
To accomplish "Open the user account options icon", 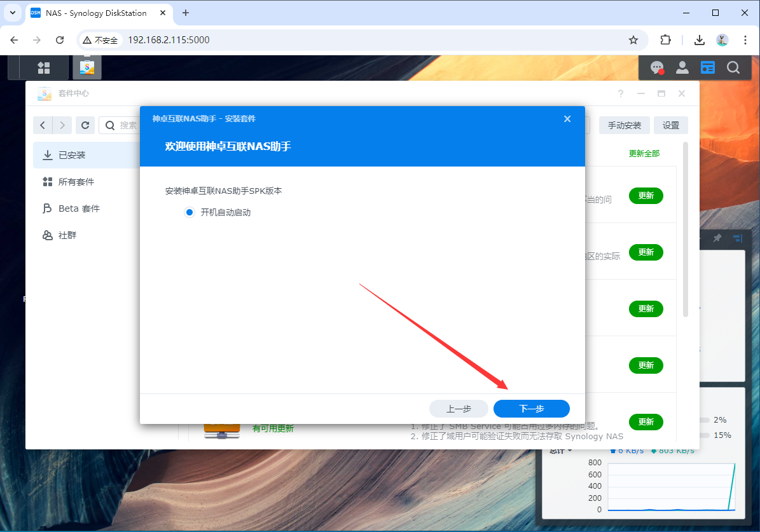I will click(x=682, y=67).
